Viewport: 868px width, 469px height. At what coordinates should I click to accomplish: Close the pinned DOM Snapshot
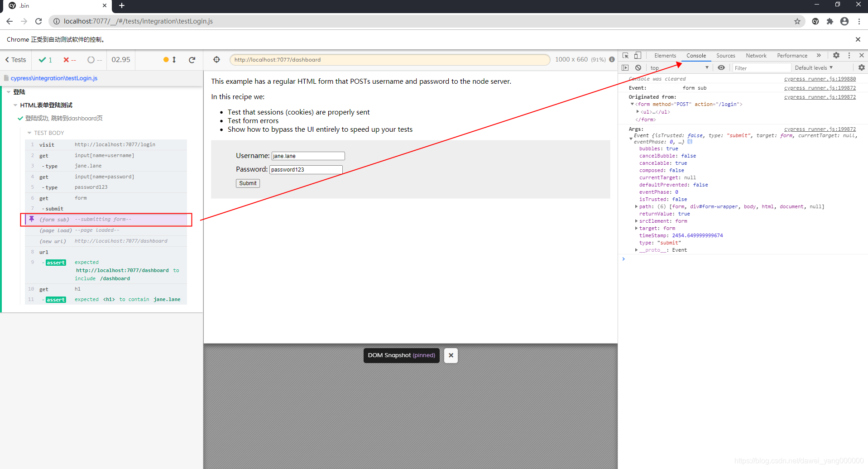pos(451,355)
